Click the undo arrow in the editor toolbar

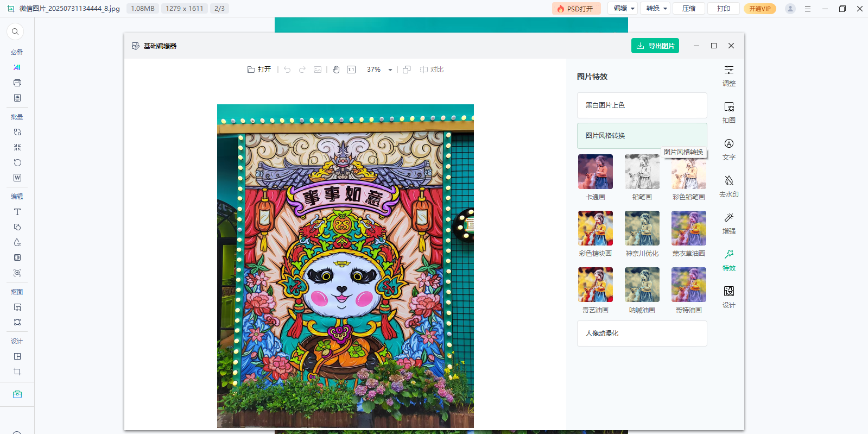point(287,70)
